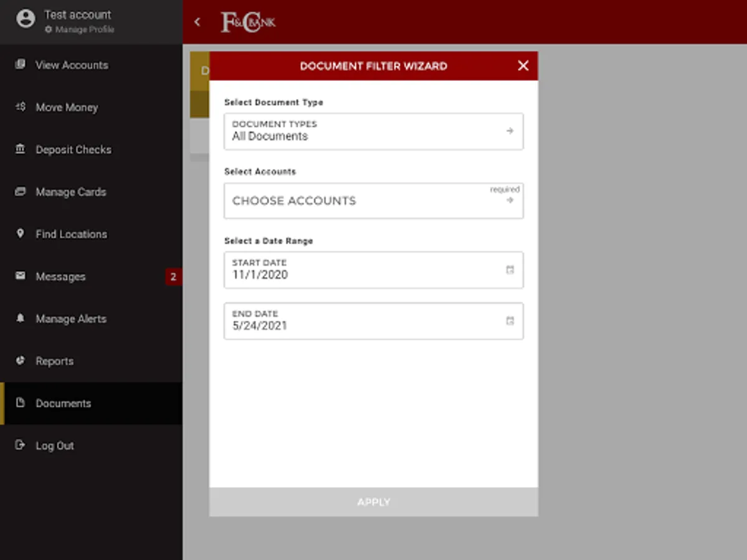Viewport: 747px width, 560px height.
Task: Click the Messages envelope icon
Action: tap(21, 276)
